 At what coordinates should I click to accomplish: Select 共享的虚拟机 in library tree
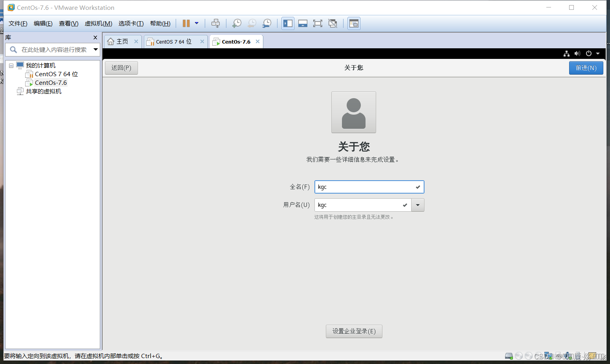pyautogui.click(x=44, y=91)
